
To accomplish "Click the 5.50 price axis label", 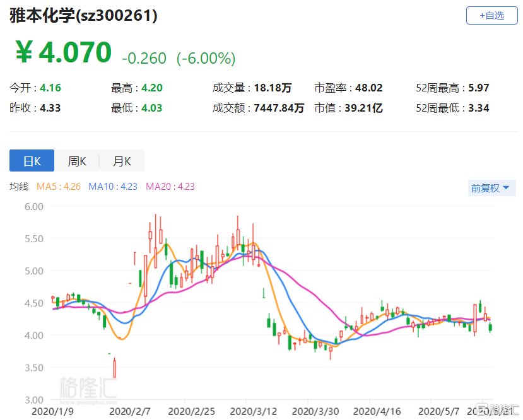I will 34,238.
